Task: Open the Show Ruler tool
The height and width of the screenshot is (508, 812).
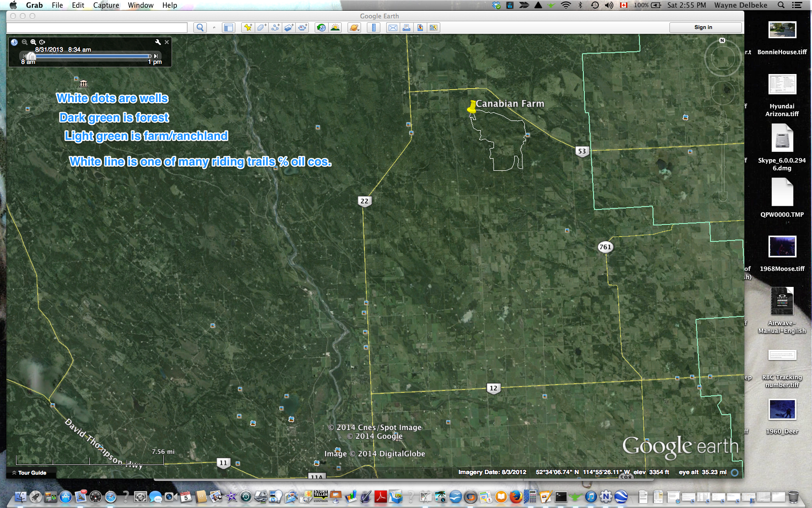Action: pyautogui.click(x=373, y=28)
